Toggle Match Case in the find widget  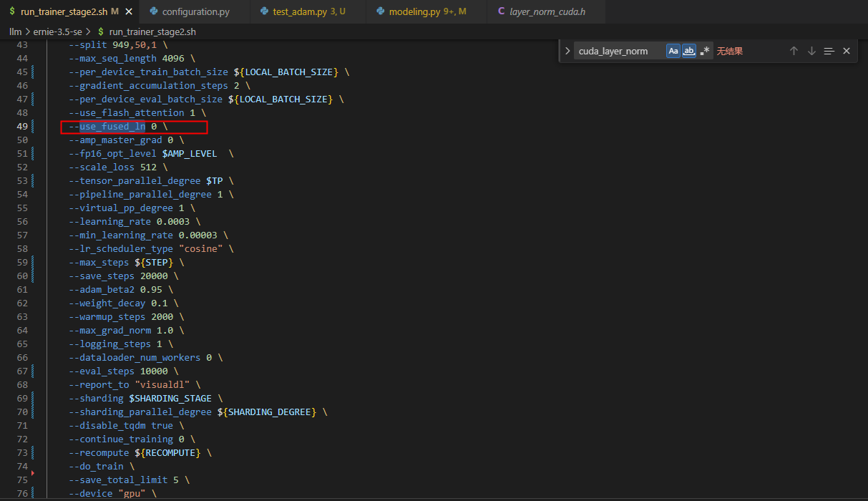pos(673,50)
